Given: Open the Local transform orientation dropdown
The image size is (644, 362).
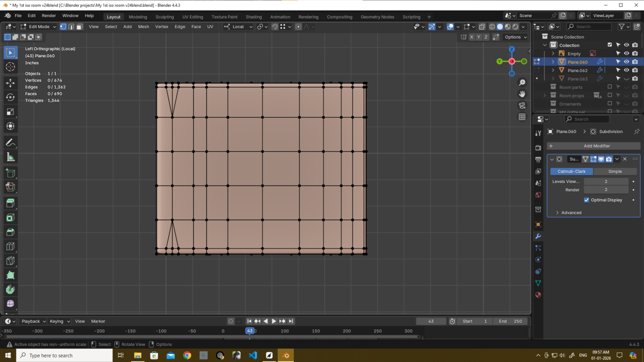Looking at the screenshot, I should click(238, 27).
